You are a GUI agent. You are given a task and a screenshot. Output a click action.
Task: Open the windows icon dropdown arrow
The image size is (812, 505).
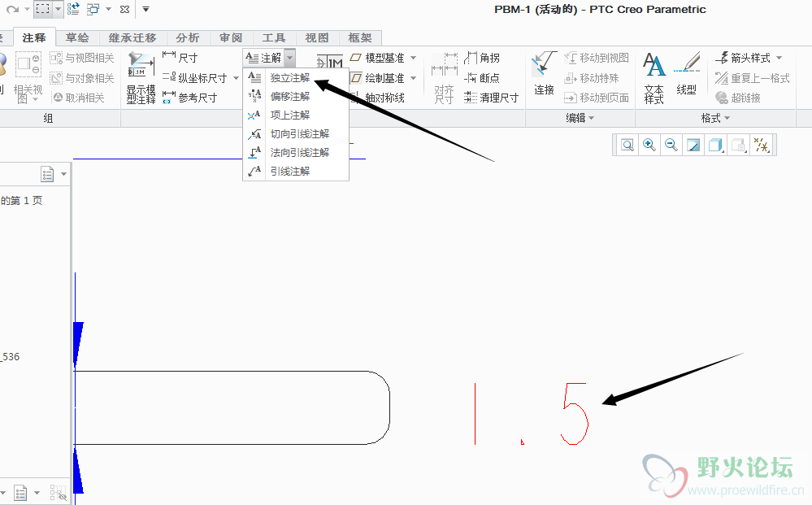[x=108, y=9]
